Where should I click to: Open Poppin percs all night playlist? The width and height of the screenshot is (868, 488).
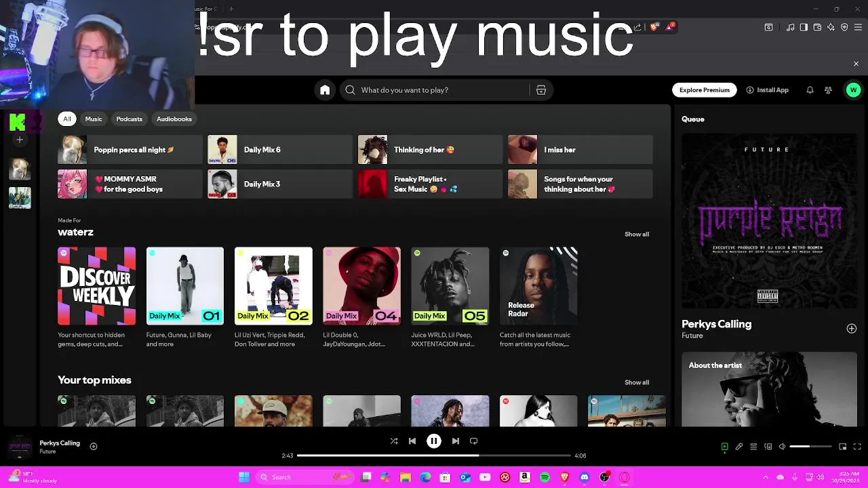(130, 150)
